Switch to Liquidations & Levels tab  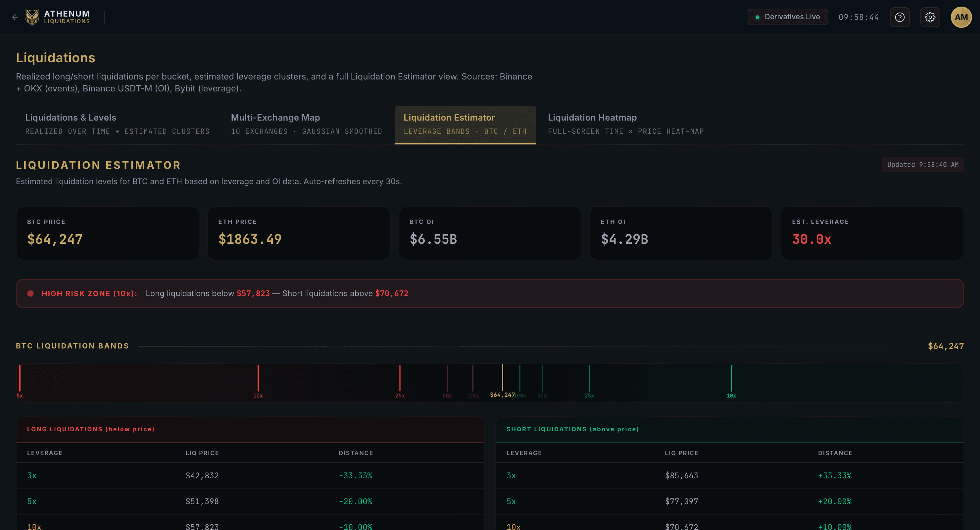117,125
